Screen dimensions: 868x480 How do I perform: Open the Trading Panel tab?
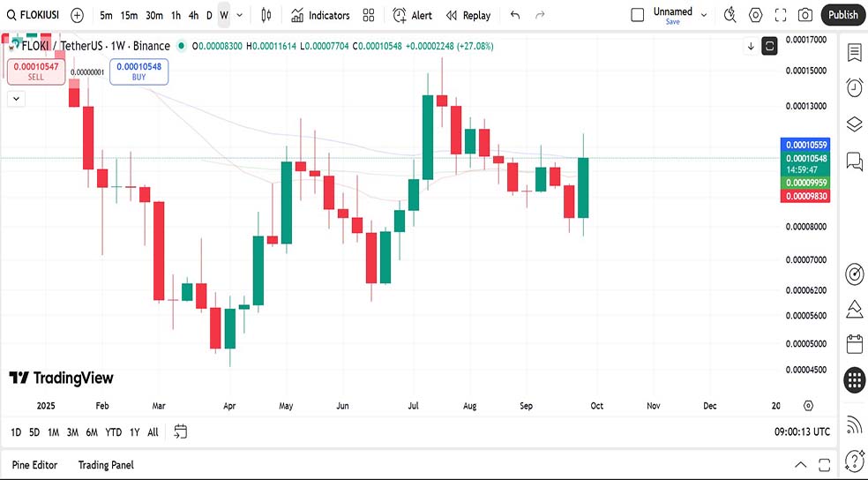[106, 465]
